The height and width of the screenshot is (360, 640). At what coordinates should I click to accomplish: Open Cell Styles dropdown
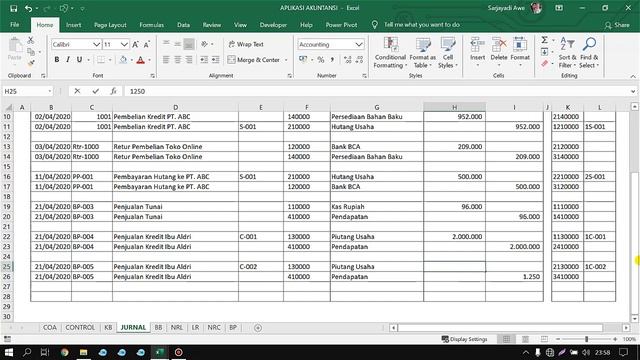(448, 53)
